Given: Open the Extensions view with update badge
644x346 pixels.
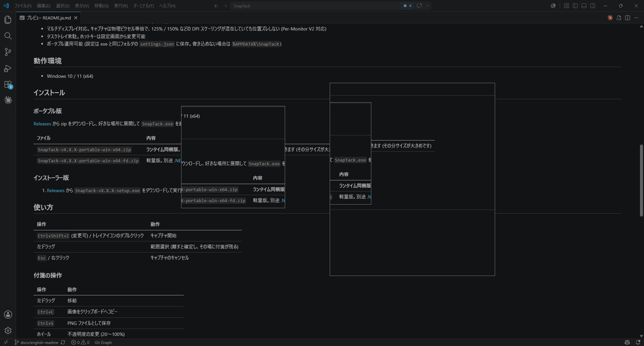Looking at the screenshot, I should 8,84.
